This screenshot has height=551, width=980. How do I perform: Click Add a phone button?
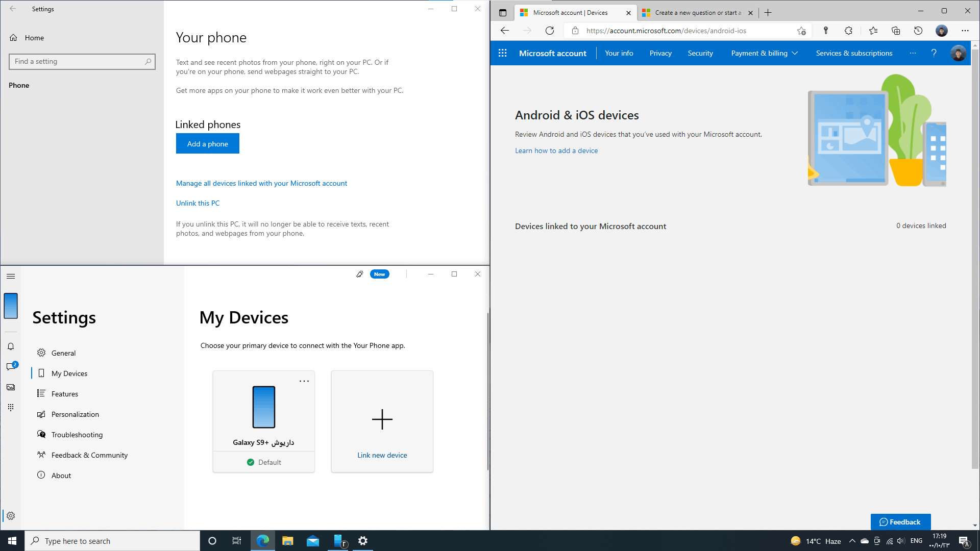pos(207,144)
